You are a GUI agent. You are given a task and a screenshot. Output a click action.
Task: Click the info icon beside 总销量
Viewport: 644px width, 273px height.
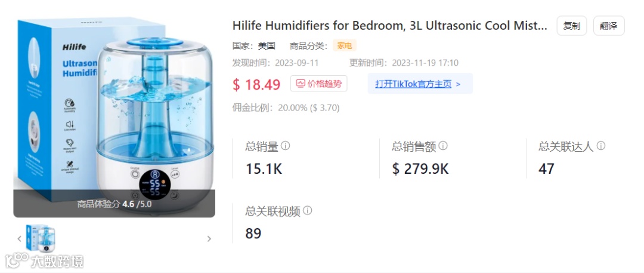click(286, 146)
